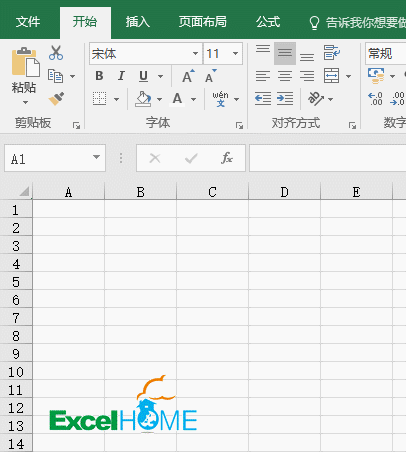Click the Cut scissors icon
Image resolution: width=406 pixels, height=452 pixels.
pos(56,53)
